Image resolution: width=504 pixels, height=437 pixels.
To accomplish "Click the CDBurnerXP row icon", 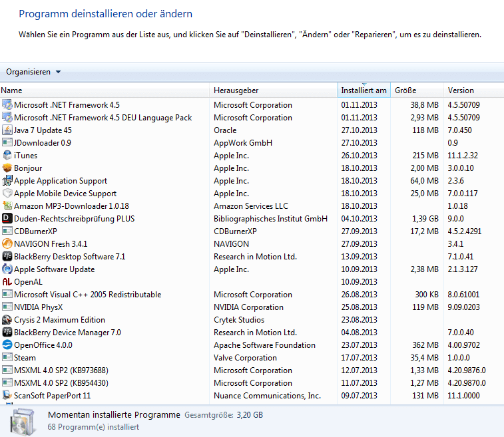I will coord(7,231).
